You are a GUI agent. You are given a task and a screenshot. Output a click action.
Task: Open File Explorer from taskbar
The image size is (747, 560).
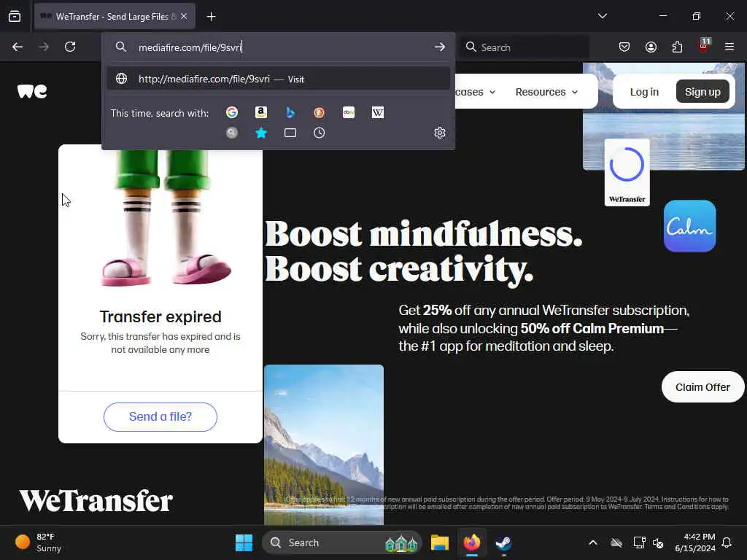[x=440, y=542]
